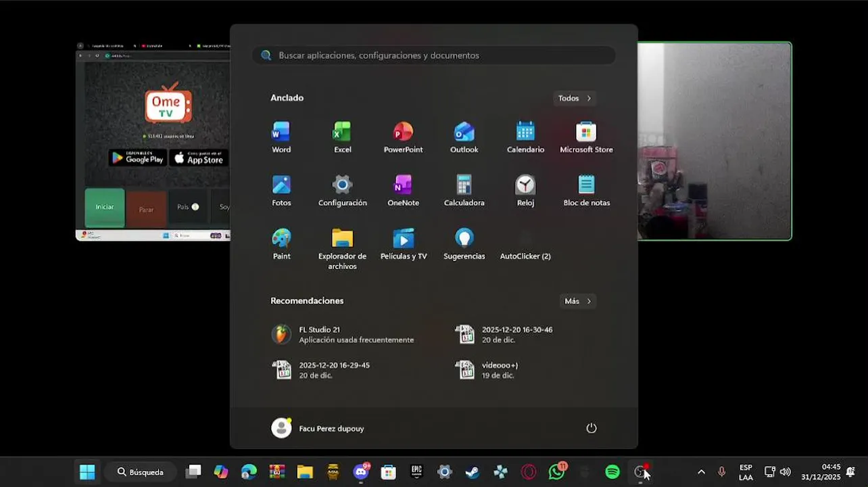Focus the Start menu search box

434,55
